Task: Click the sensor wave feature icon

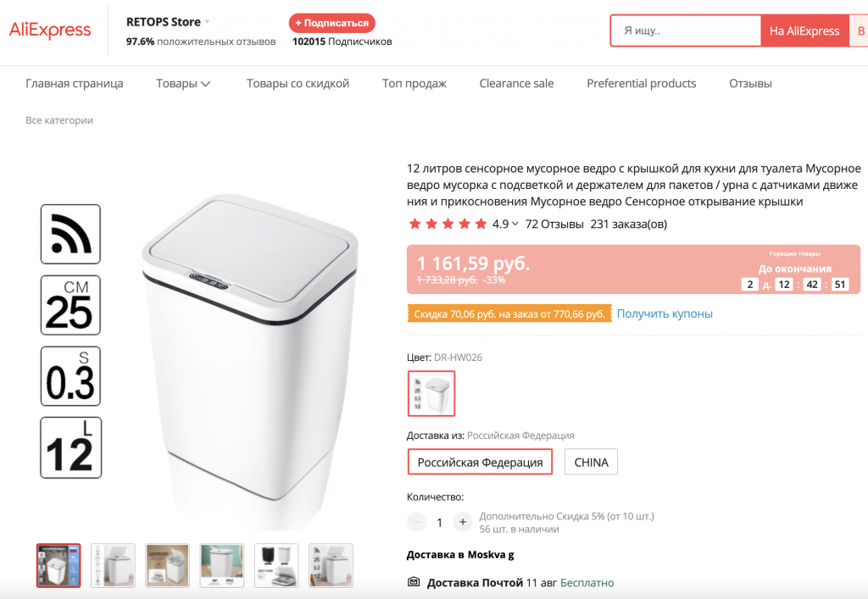Action: [70, 234]
